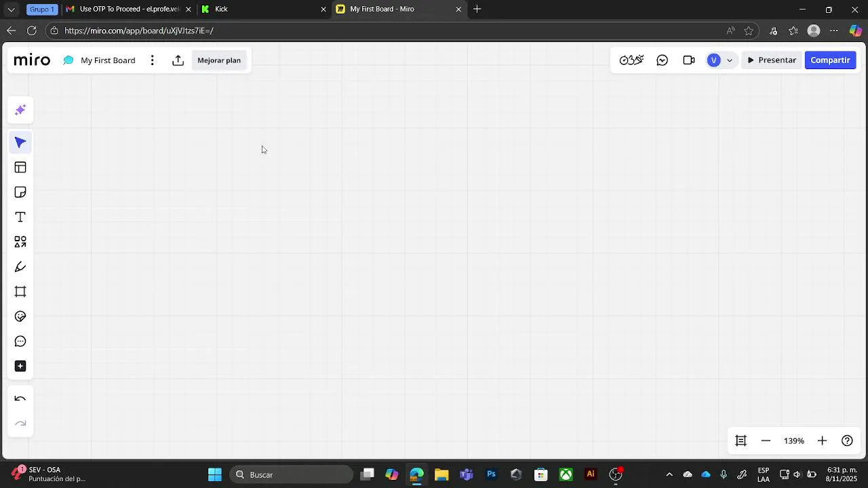Expand the tab actions menu chevron
The image size is (868, 488).
tap(11, 9)
